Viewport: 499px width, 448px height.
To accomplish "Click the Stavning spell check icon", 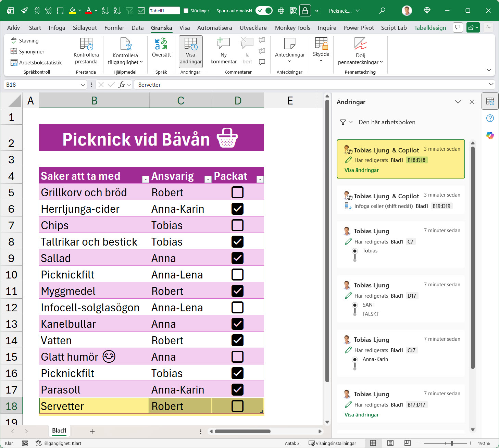I will [14, 40].
